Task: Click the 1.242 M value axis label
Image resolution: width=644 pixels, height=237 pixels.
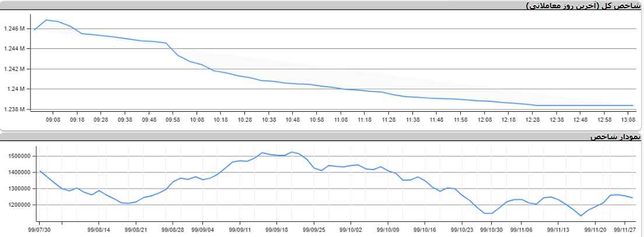Action: pos(14,69)
